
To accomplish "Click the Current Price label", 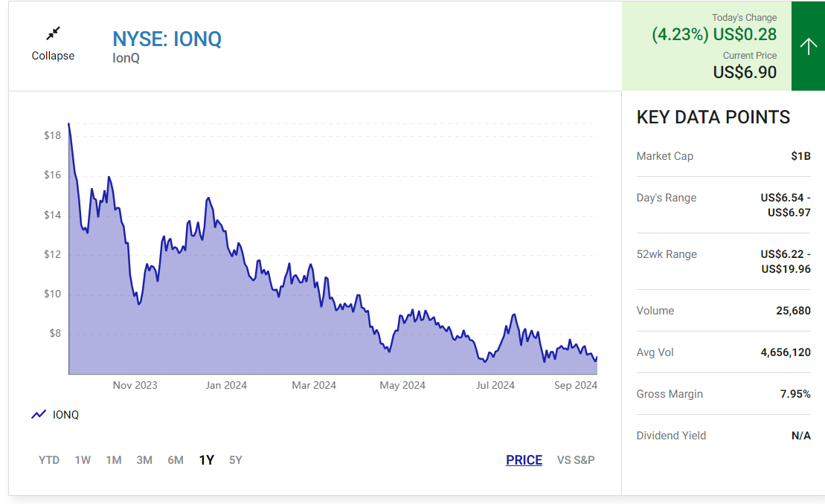I will point(750,56).
